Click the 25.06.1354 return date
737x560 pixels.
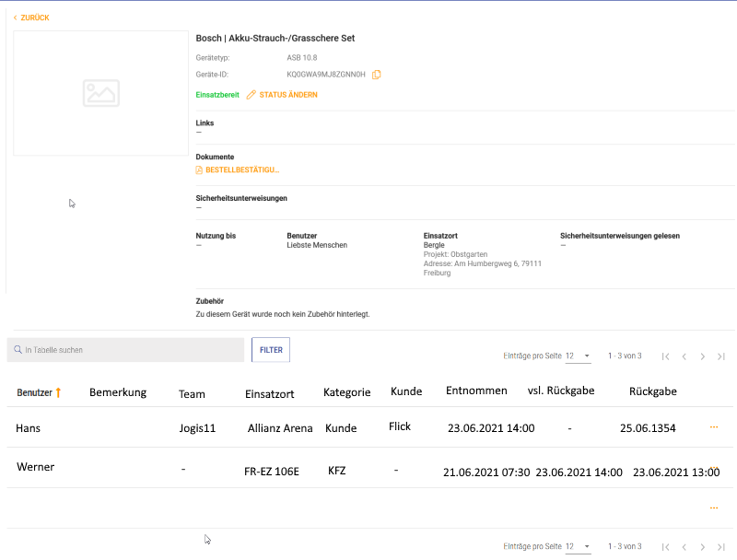pos(648,428)
